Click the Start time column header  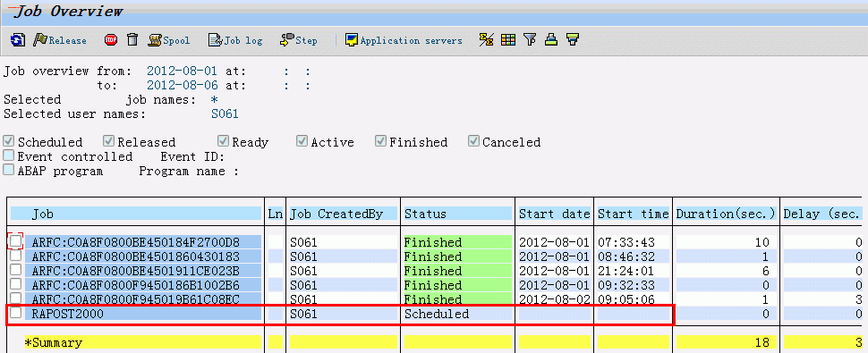[x=634, y=214]
